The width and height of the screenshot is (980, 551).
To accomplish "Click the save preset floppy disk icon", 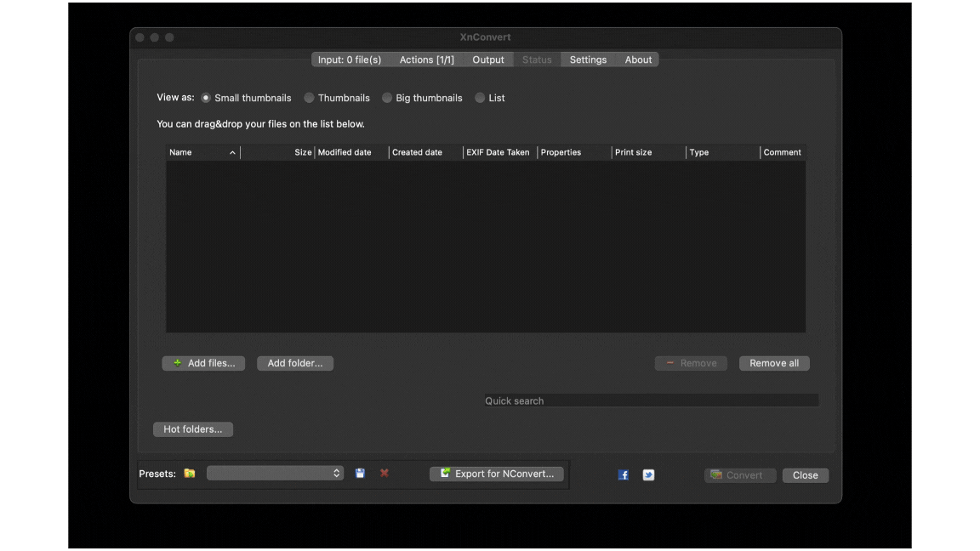I will click(x=360, y=474).
